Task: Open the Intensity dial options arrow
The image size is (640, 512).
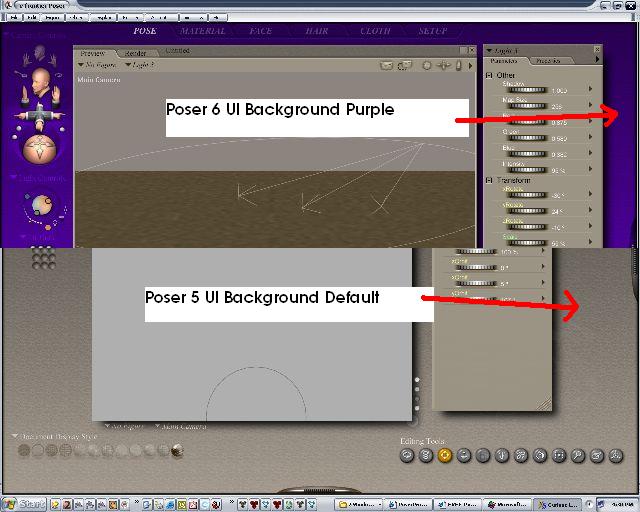Action: point(590,169)
